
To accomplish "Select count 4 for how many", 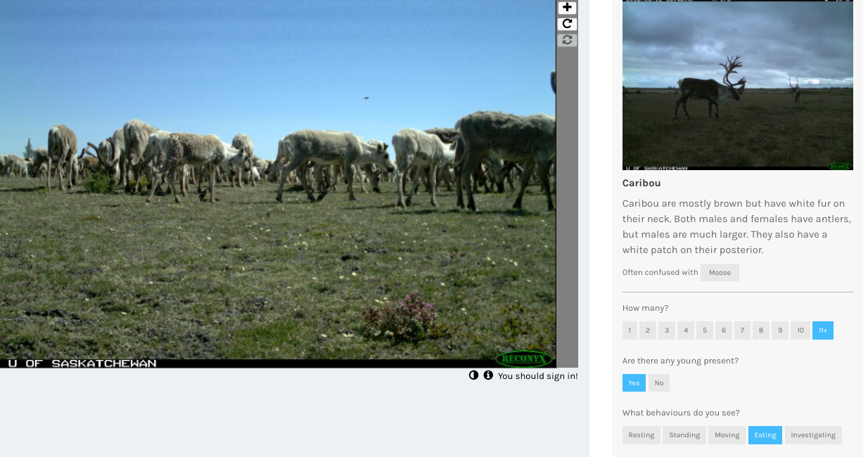I will (686, 330).
